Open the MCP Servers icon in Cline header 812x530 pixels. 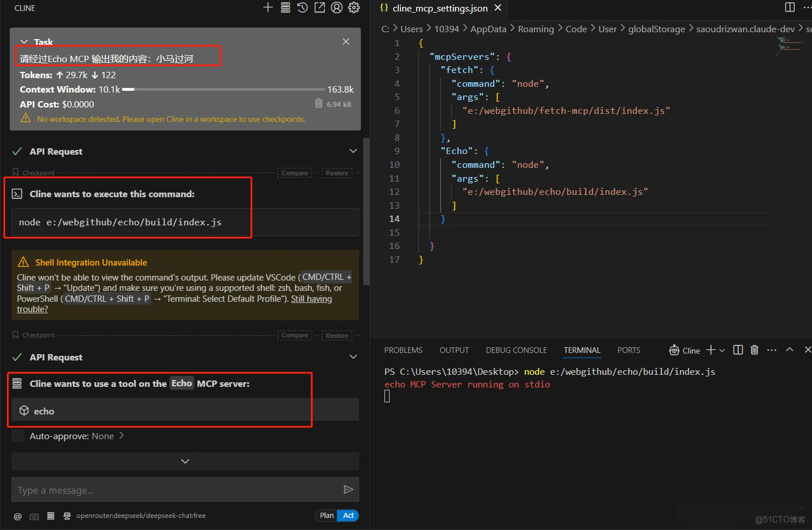coord(285,7)
